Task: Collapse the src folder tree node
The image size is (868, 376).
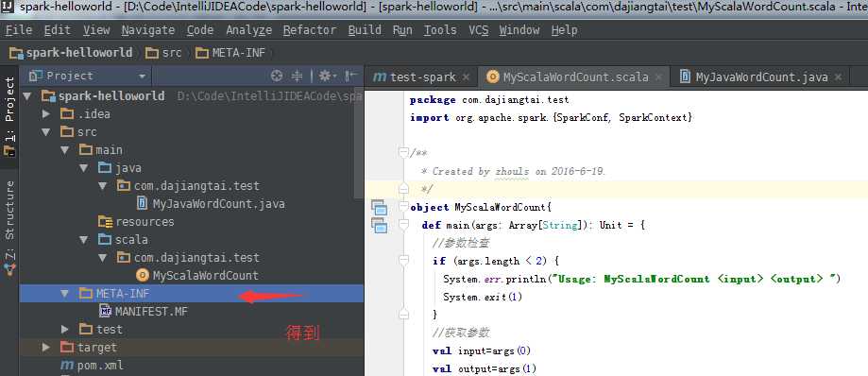Action: point(46,132)
